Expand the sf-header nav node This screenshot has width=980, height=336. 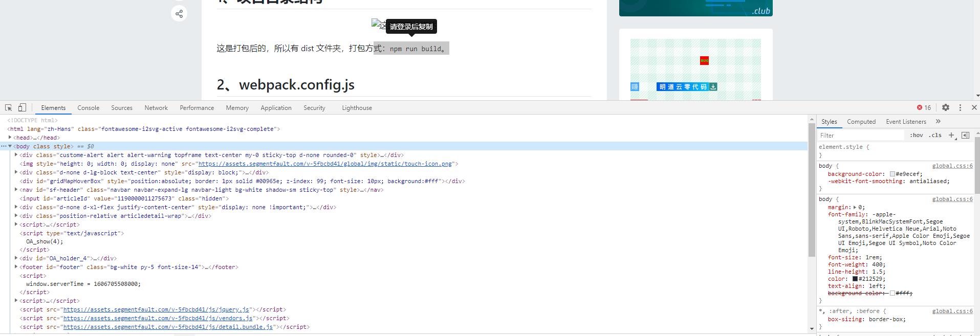tap(16, 190)
